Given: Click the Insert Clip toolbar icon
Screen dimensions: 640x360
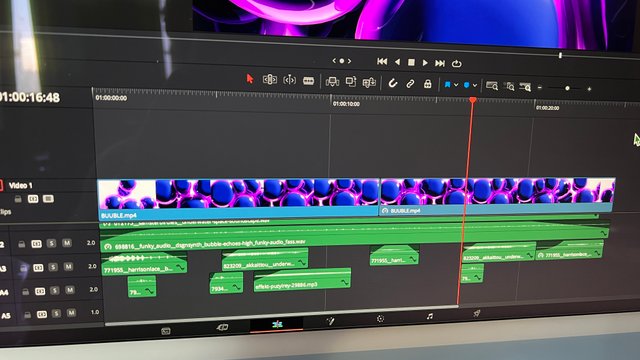Looking at the screenshot, I should coord(332,82).
